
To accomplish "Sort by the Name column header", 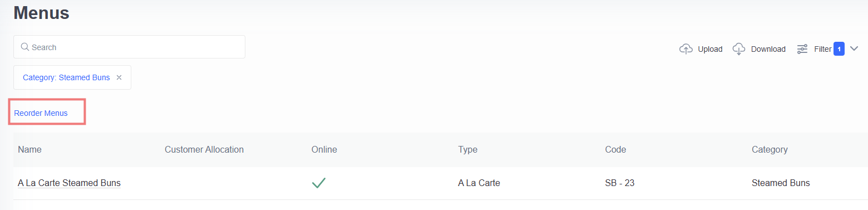I will click(x=29, y=149).
